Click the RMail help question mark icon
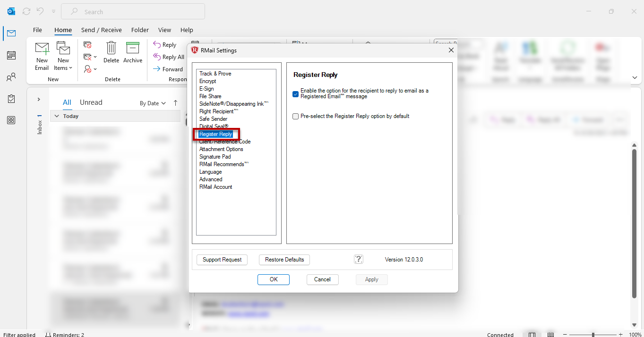Screen dimensions: 644x337 [359, 259]
